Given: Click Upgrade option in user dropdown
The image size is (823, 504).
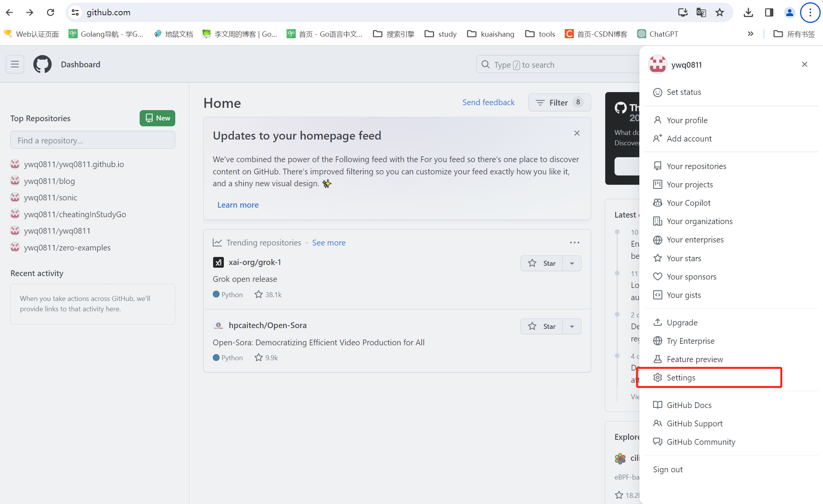Looking at the screenshot, I should pos(682,322).
